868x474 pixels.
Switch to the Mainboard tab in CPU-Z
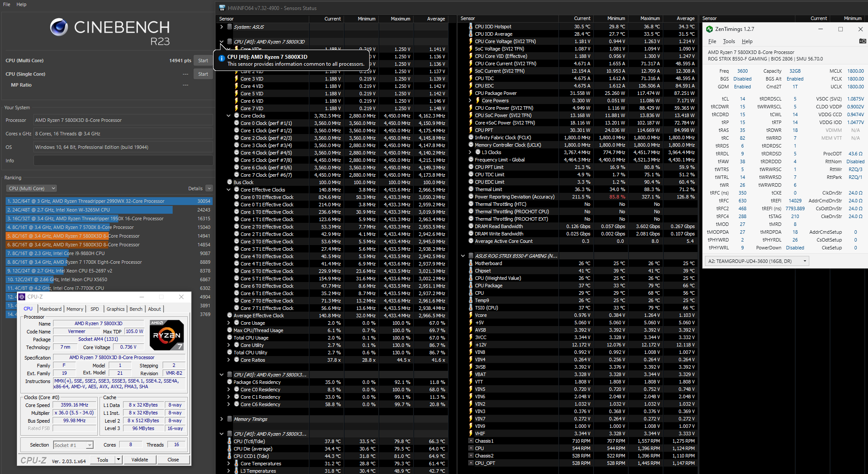[50, 309]
